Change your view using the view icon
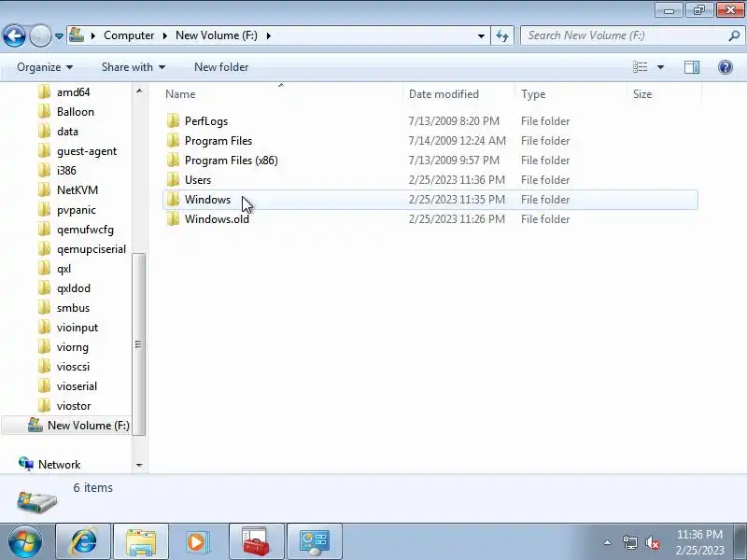This screenshot has height=560, width=747. [x=640, y=67]
